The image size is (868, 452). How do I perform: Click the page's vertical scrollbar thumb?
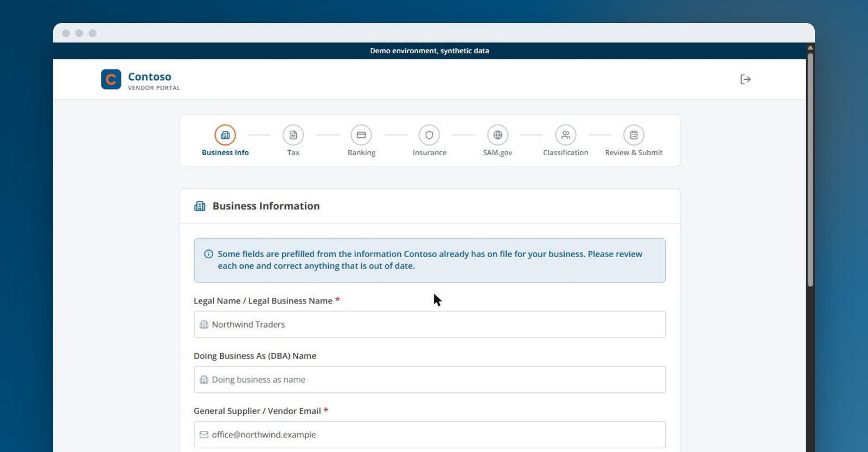click(810, 170)
